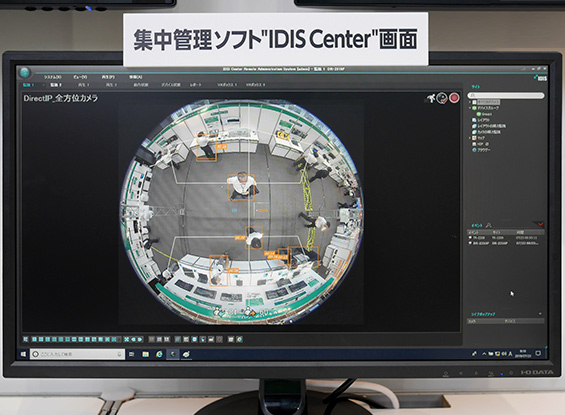
Task: Select the ブラウザー tree item
Action: coord(481,150)
